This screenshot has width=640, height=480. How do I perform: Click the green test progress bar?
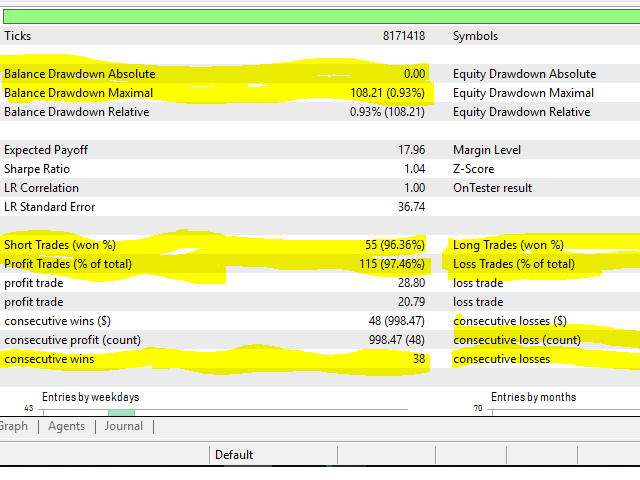pos(322,17)
